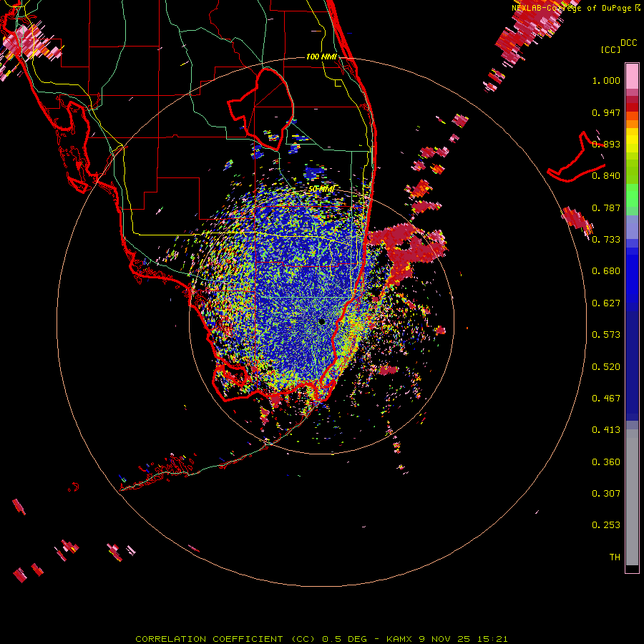
Task: Click the 0.573 color scale value
Action: tap(606, 335)
